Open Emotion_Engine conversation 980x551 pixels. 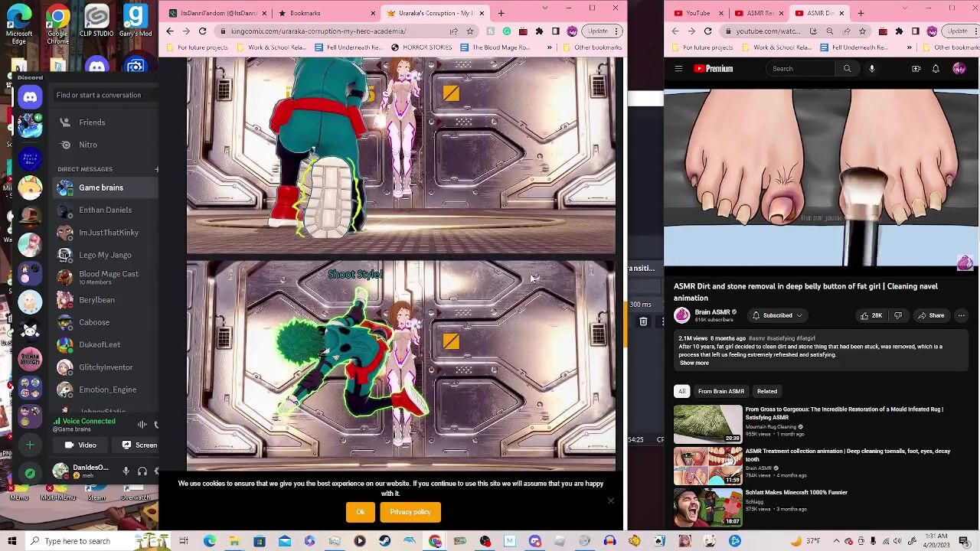[x=106, y=390]
